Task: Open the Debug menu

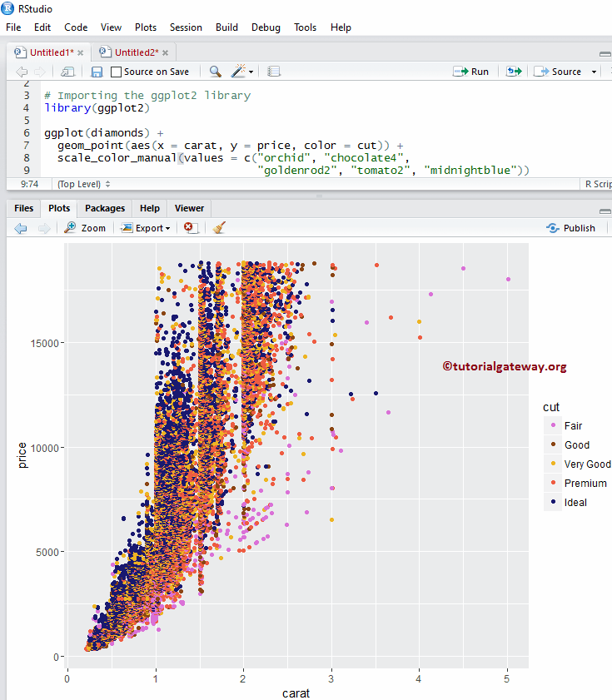Action: tap(266, 27)
